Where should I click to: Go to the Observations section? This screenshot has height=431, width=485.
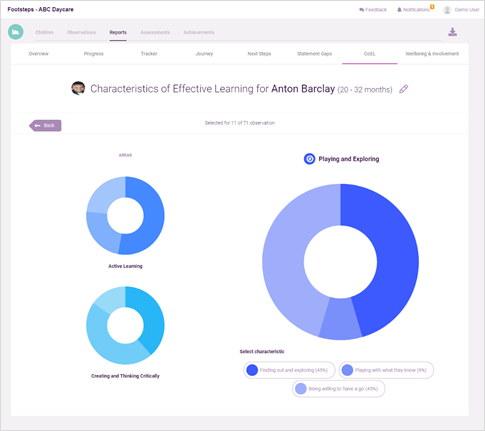pos(81,32)
